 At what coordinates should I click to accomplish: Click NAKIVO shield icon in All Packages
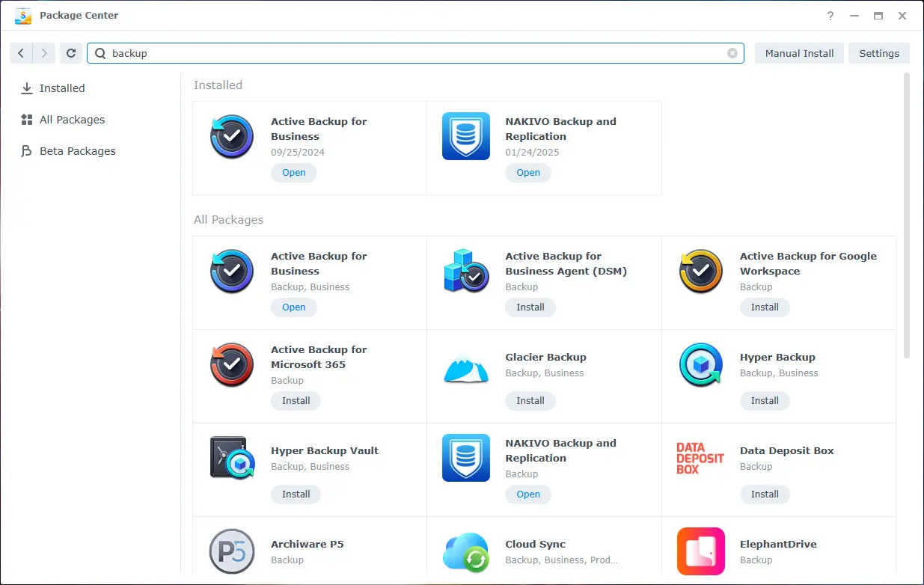pyautogui.click(x=466, y=458)
